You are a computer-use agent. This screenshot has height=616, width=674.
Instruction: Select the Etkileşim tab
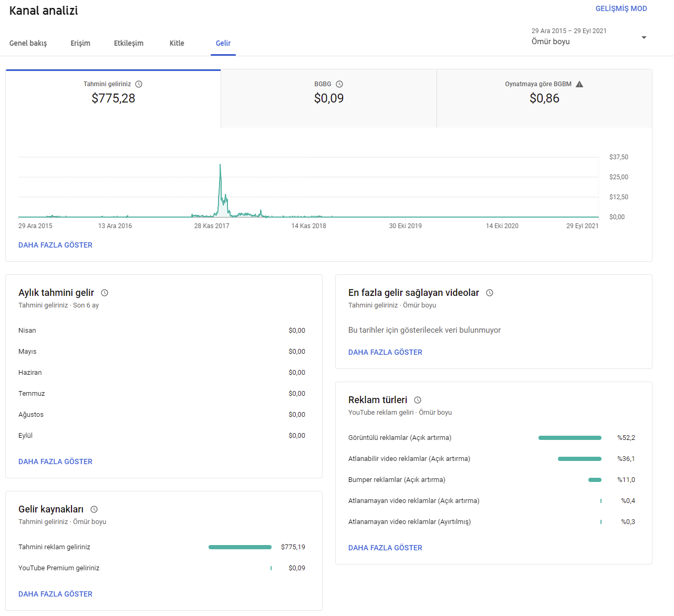point(129,43)
